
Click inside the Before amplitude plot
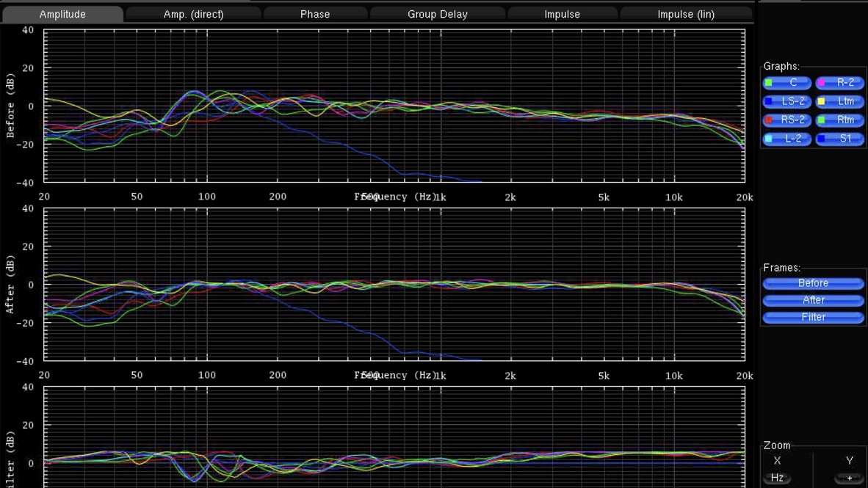394,106
